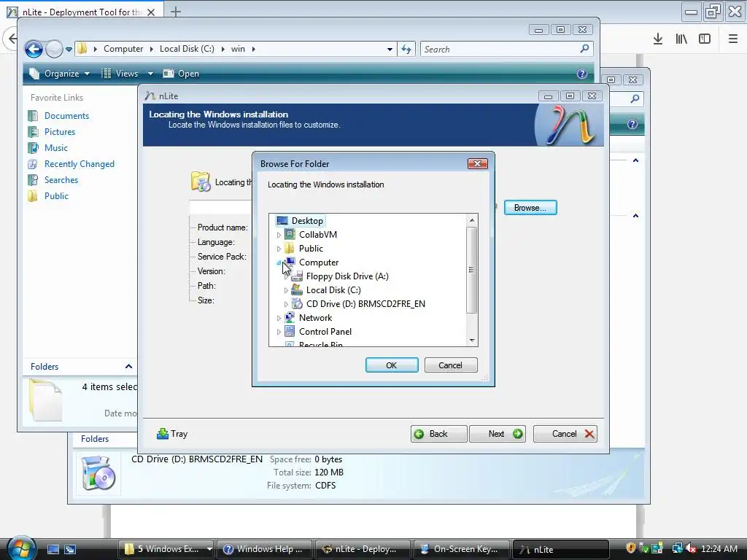Click the Browse... button in nLite
This screenshot has height=560, width=747.
point(530,208)
